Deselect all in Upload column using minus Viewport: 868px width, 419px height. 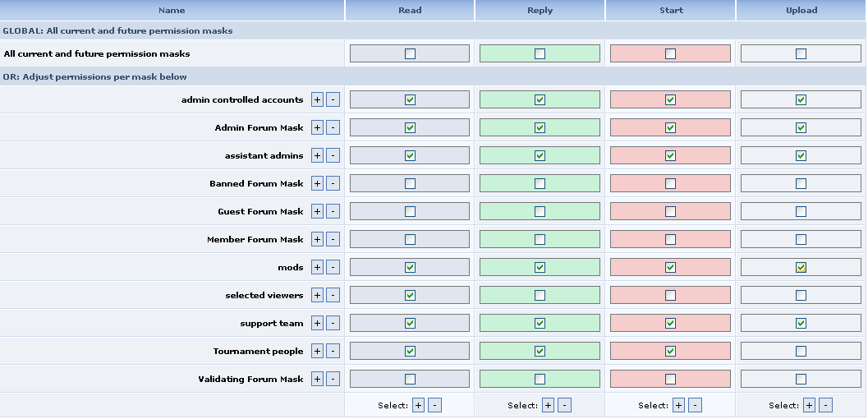pos(825,405)
